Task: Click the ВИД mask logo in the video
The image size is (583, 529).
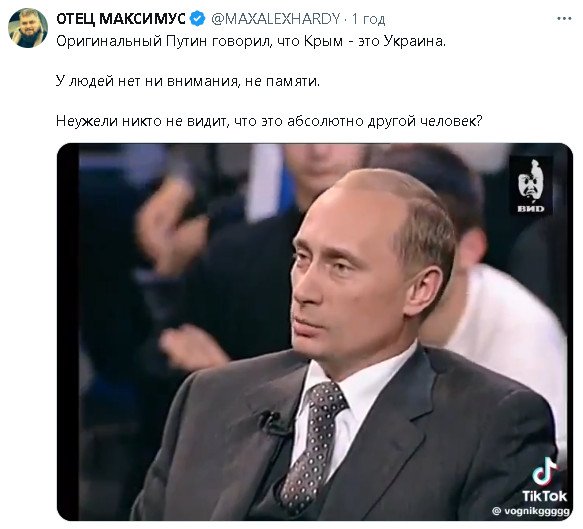Action: (531, 186)
